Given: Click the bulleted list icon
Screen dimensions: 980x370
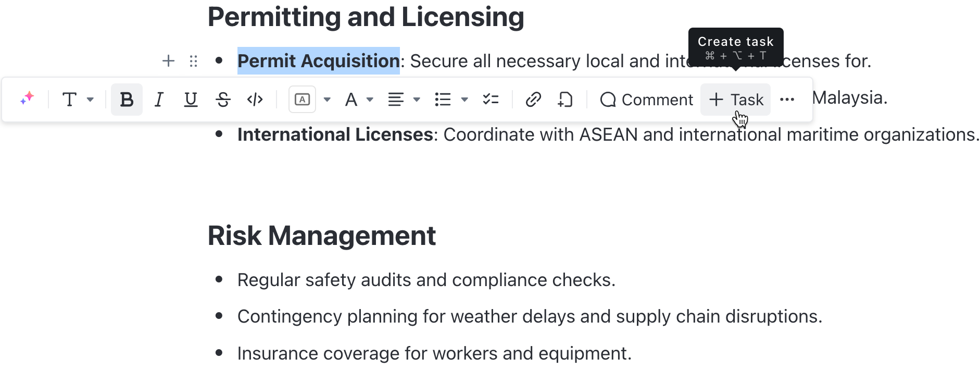Looking at the screenshot, I should tap(443, 99).
